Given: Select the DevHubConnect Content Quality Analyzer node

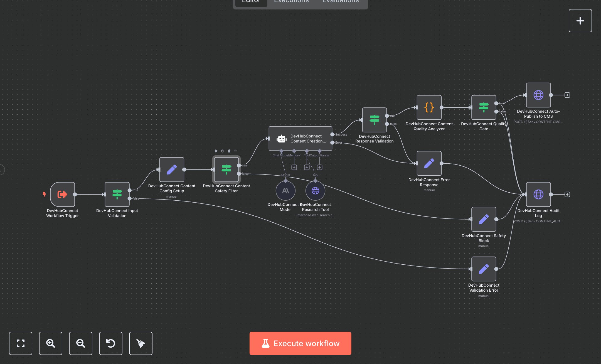Looking at the screenshot, I should pos(429,107).
